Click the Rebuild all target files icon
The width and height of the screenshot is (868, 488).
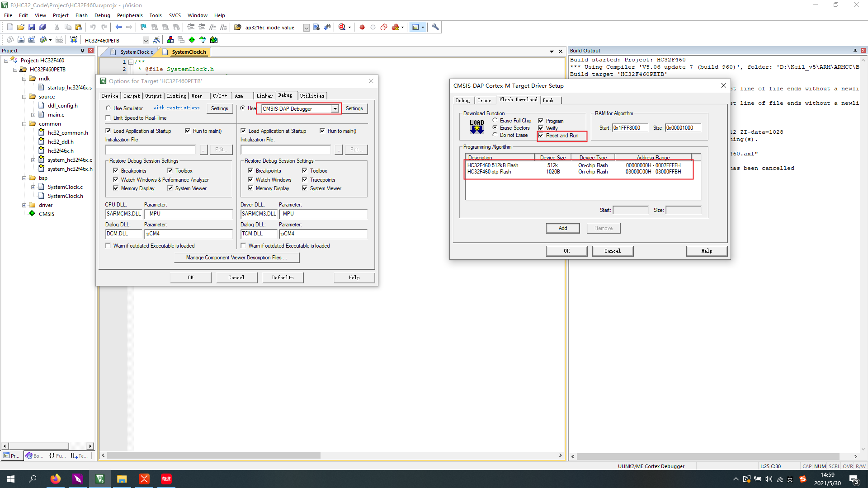pos(32,40)
